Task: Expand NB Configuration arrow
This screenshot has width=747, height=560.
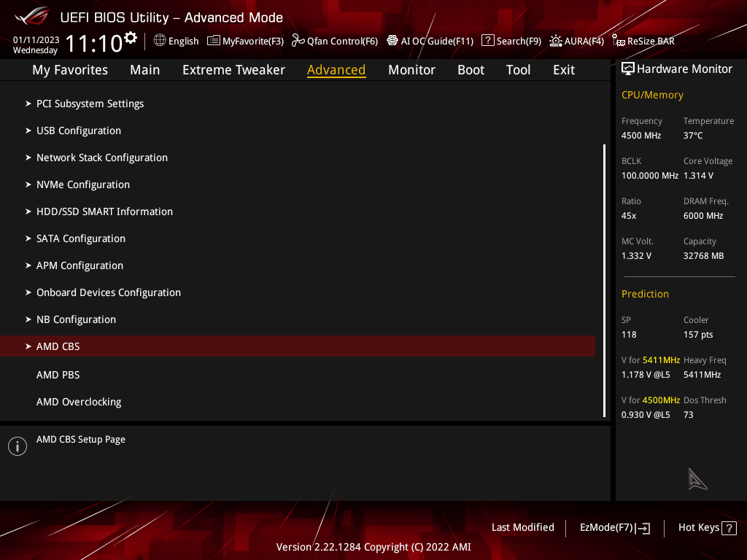Action: [x=28, y=319]
